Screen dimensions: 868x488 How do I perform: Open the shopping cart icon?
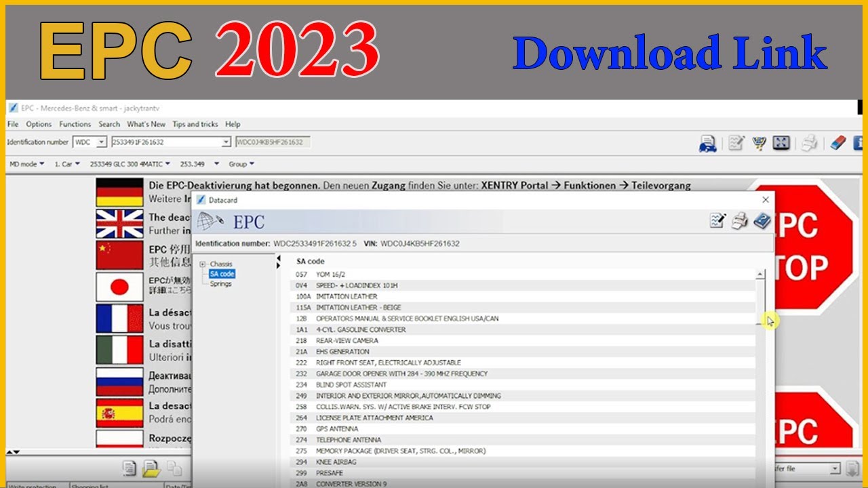(x=759, y=143)
